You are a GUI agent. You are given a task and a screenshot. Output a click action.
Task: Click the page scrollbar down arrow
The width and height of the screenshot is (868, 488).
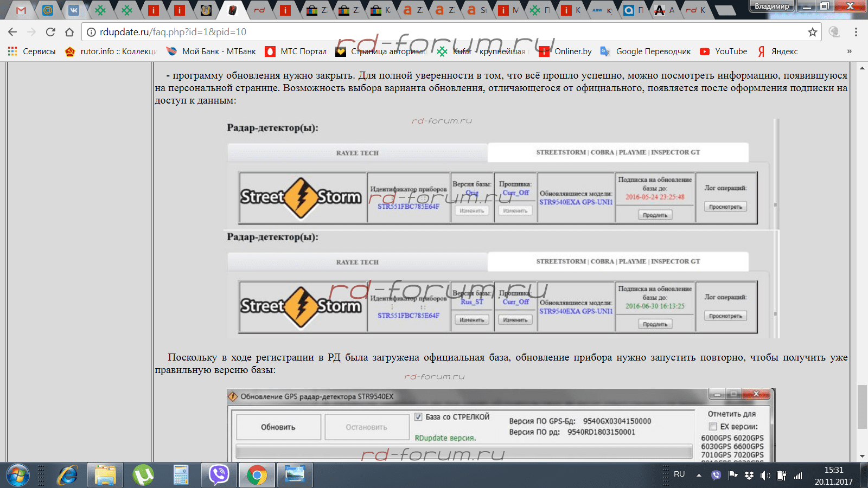click(862, 457)
